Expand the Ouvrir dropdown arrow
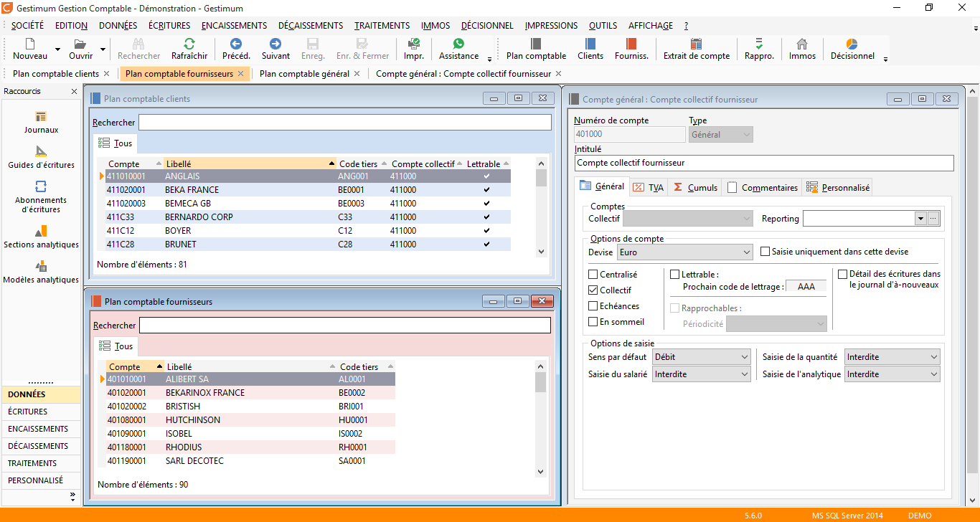980x522 pixels. (x=103, y=49)
